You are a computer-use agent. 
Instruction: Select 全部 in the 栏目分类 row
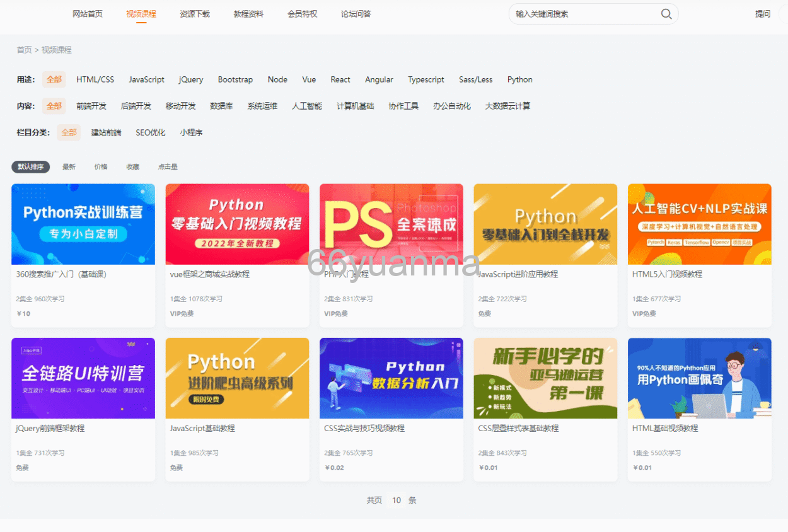point(69,132)
